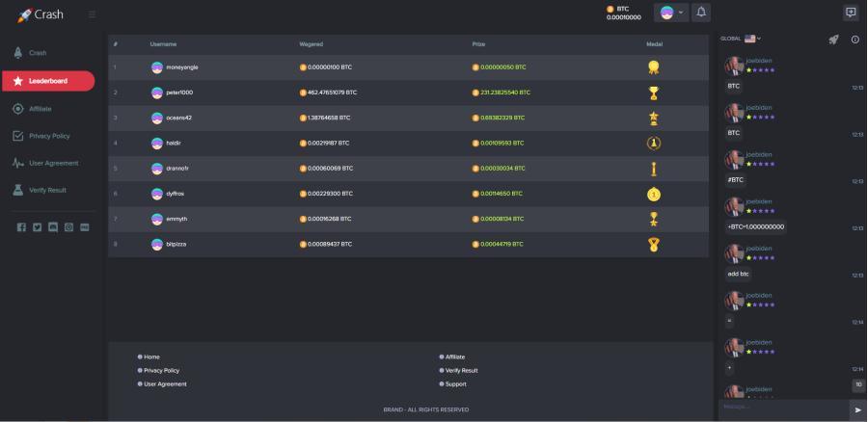This screenshot has height=422, width=868.
Task: Click chat message '+BTC=1,000000000'
Action: click(x=755, y=226)
